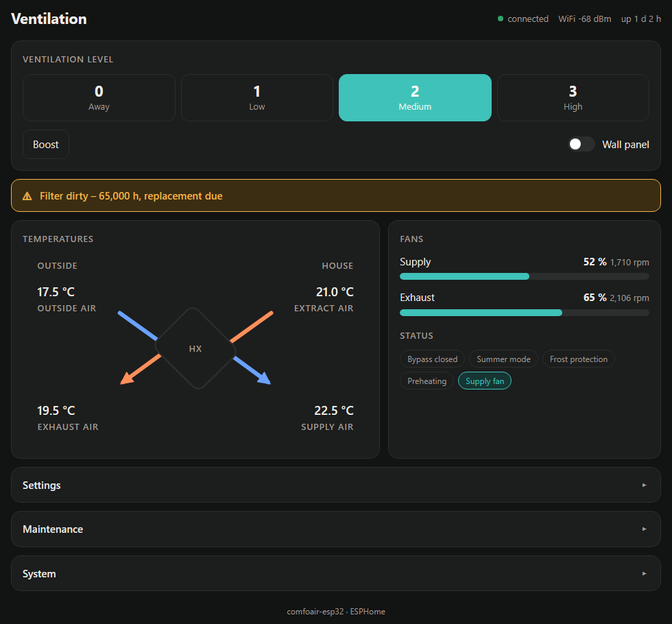Image resolution: width=672 pixels, height=624 pixels.
Task: Expand the System section
Action: (x=335, y=574)
